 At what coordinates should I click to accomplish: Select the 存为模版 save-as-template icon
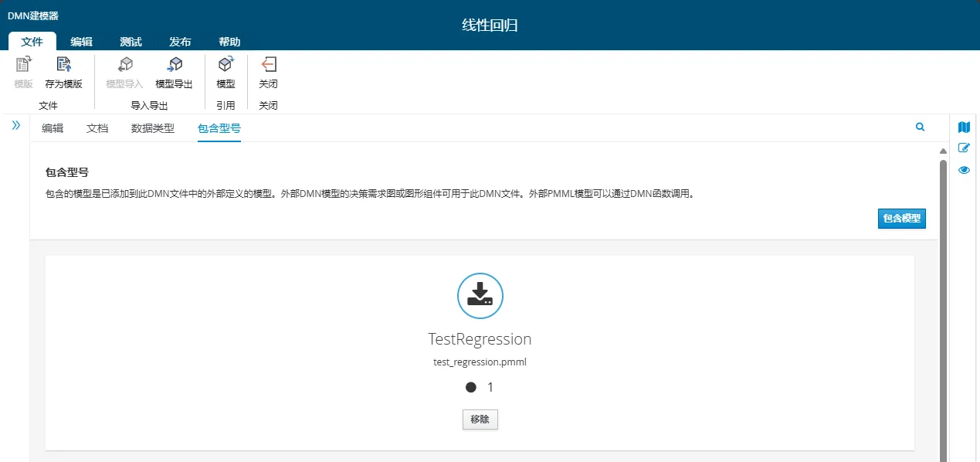coord(63,68)
